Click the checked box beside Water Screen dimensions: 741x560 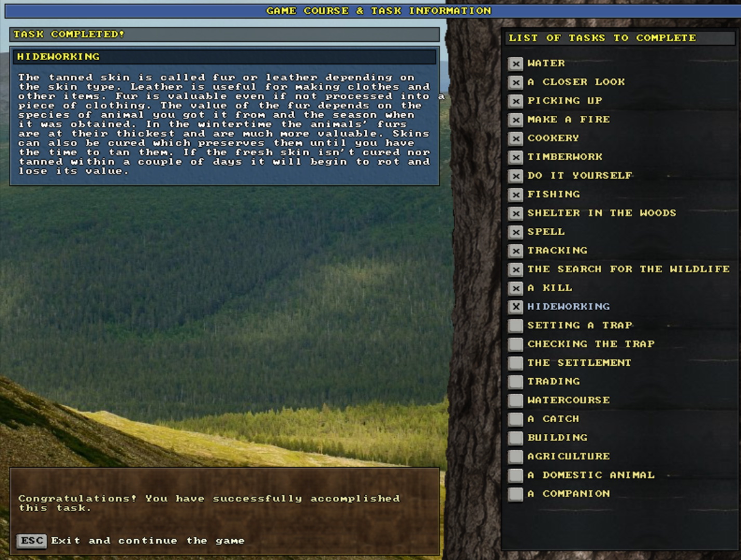tap(515, 63)
